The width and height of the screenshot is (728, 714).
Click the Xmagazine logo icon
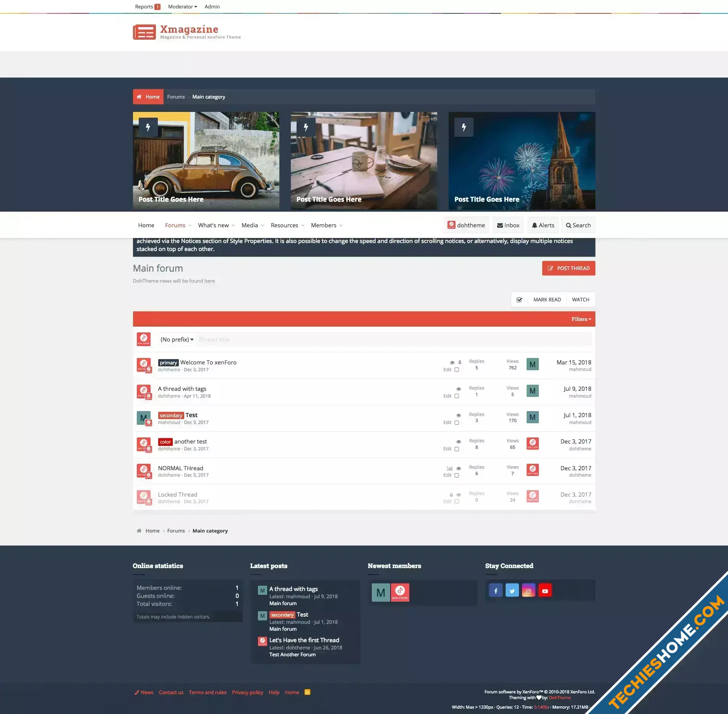144,32
